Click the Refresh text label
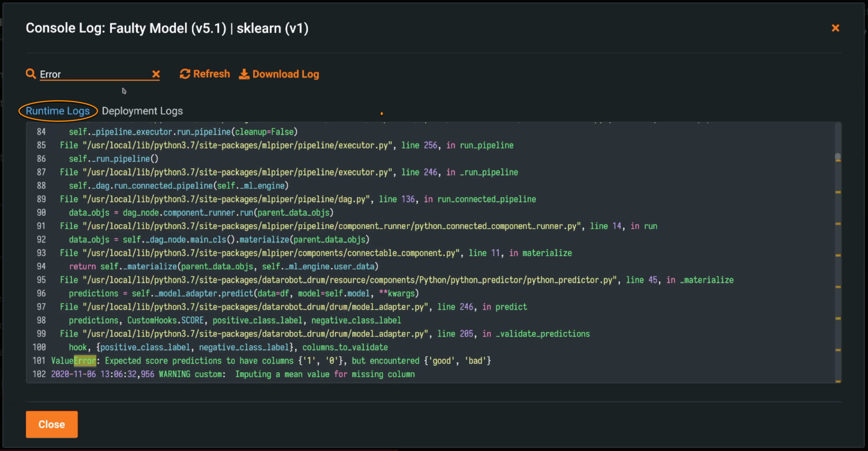 pos(211,74)
